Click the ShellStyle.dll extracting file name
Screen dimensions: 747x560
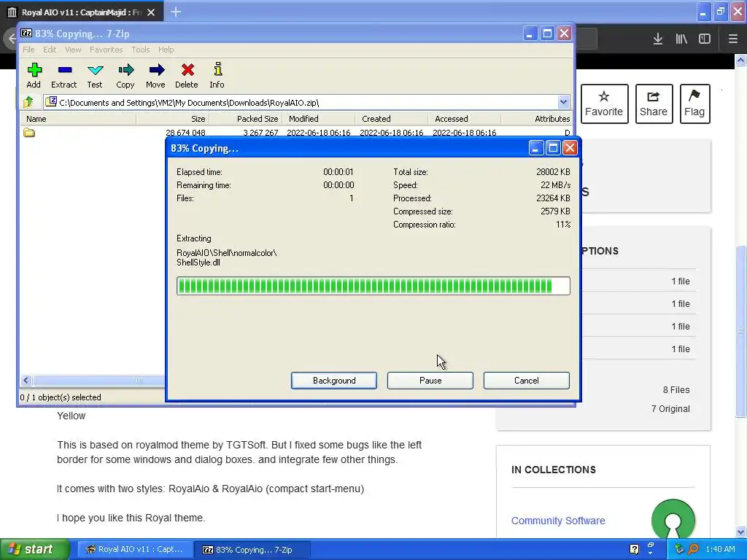point(198,262)
